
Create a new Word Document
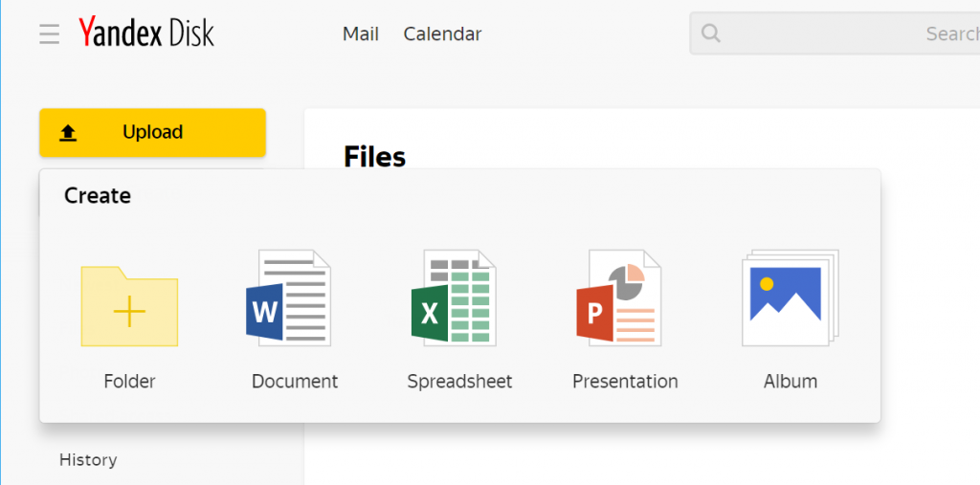tap(288, 298)
